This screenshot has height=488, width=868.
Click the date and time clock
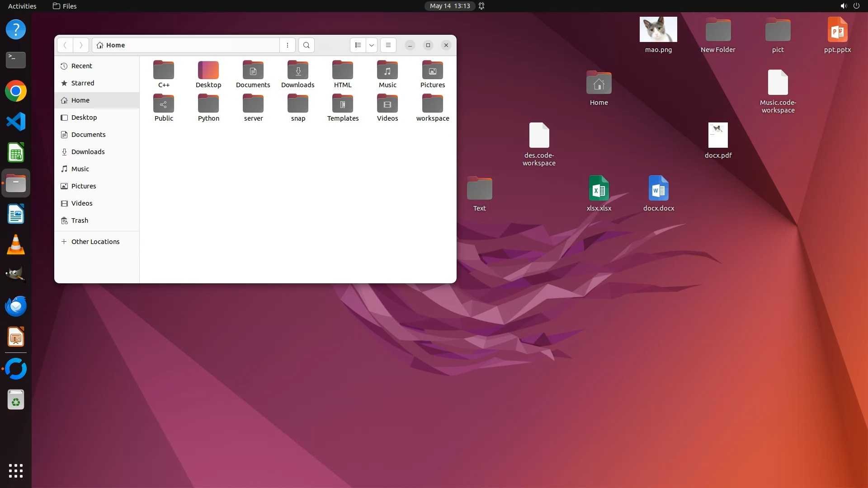click(450, 6)
